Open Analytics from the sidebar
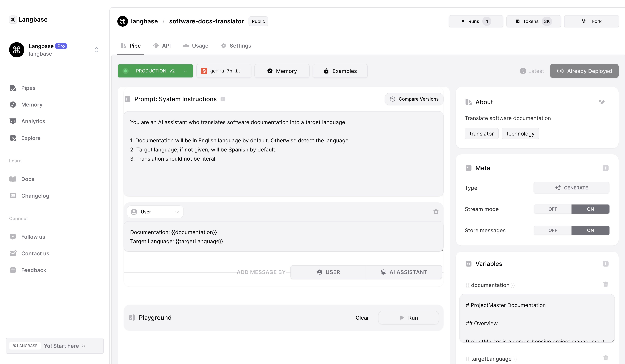 tap(33, 121)
